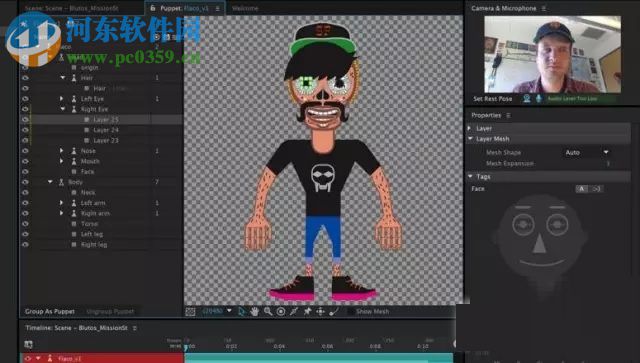Click puppet icon next to Mouth
Viewport: 640px width, 363px height.
pos(74,161)
